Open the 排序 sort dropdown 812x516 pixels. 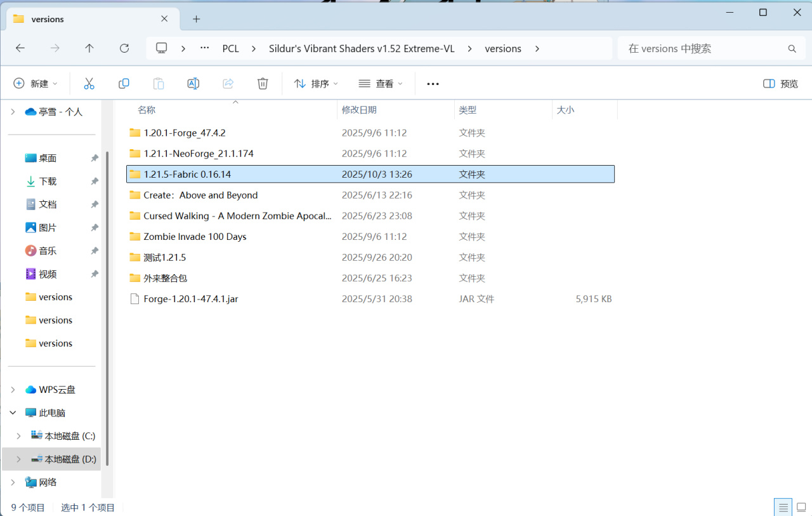pyautogui.click(x=316, y=84)
